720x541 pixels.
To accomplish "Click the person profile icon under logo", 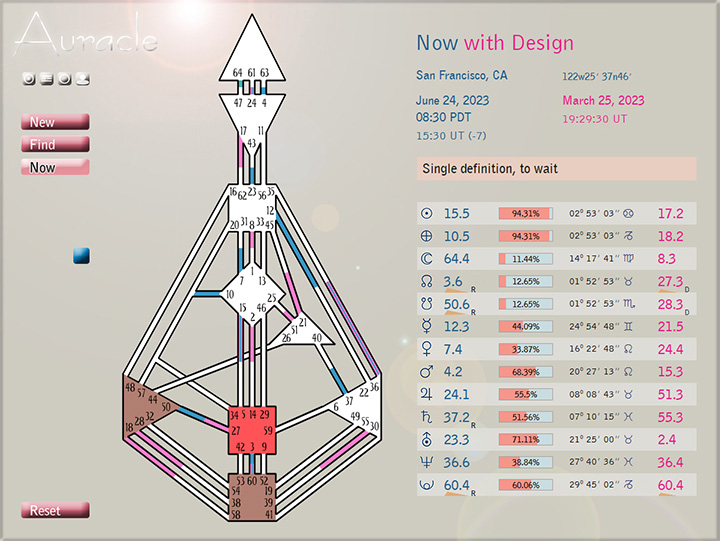I will point(82,79).
